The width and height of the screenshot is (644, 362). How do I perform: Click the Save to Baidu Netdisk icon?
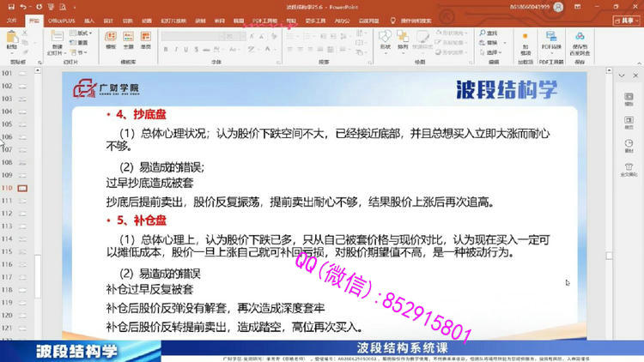coord(580,43)
